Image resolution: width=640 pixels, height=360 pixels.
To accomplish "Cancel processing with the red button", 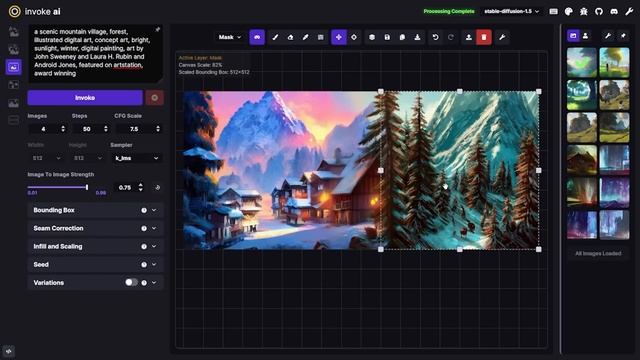I will [x=155, y=98].
